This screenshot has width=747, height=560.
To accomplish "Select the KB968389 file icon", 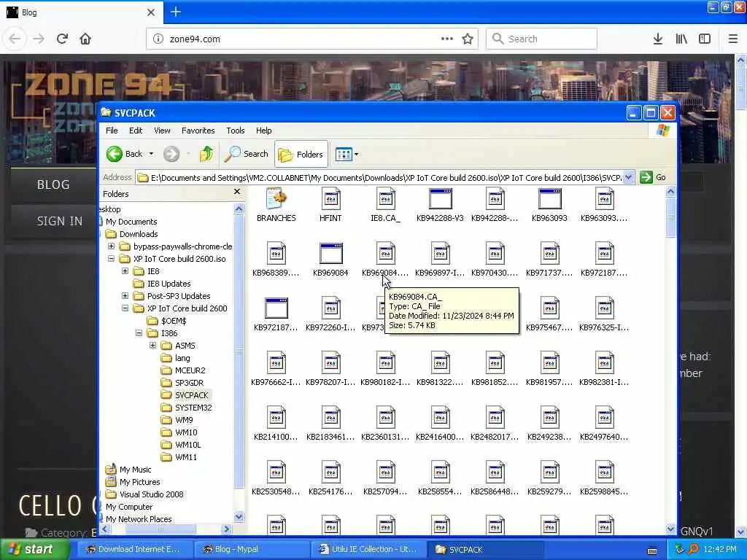I will pyautogui.click(x=276, y=253).
